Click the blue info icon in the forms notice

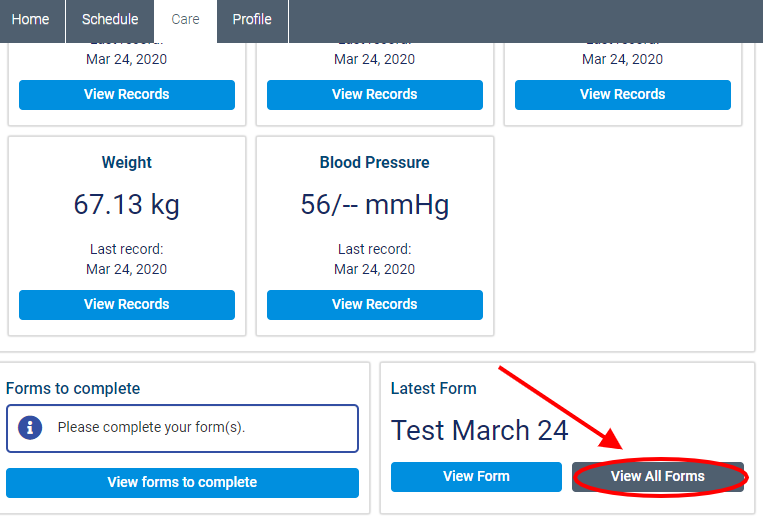[30, 428]
